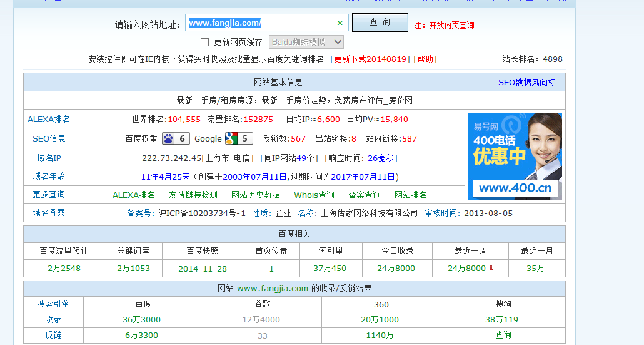Open last month value 35万
This screenshot has height=345, width=644.
[536, 269]
